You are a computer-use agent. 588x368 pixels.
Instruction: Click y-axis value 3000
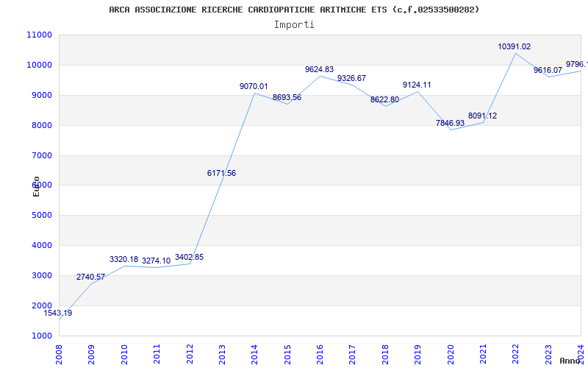41,275
